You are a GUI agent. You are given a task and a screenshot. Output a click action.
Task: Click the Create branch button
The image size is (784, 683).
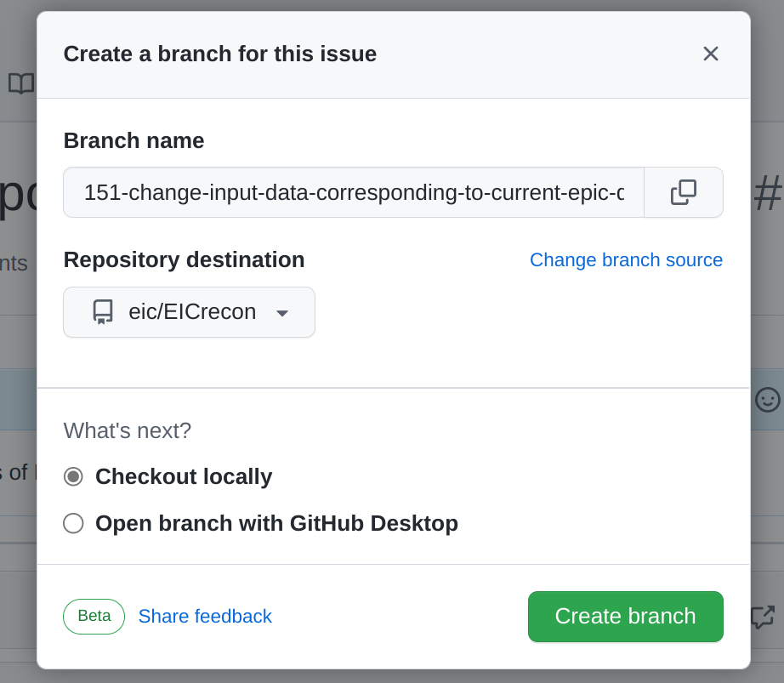(x=626, y=617)
